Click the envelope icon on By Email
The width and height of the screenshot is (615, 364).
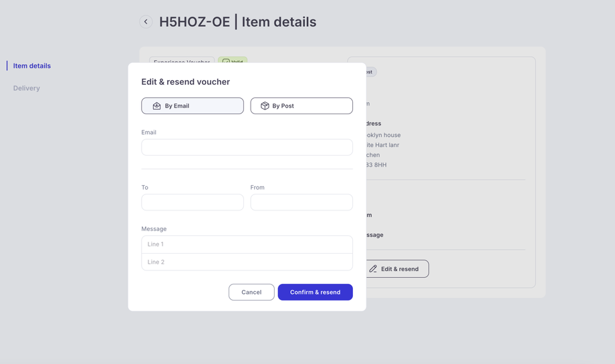click(156, 106)
